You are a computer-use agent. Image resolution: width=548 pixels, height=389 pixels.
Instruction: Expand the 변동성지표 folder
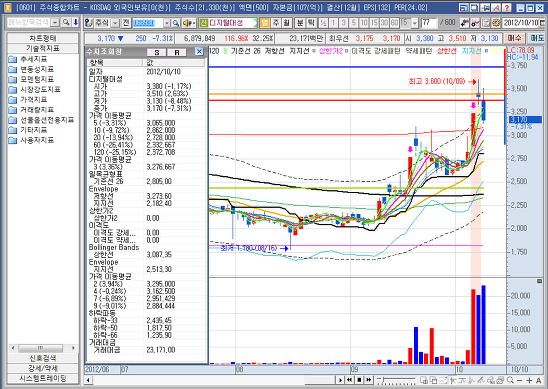coord(31,69)
